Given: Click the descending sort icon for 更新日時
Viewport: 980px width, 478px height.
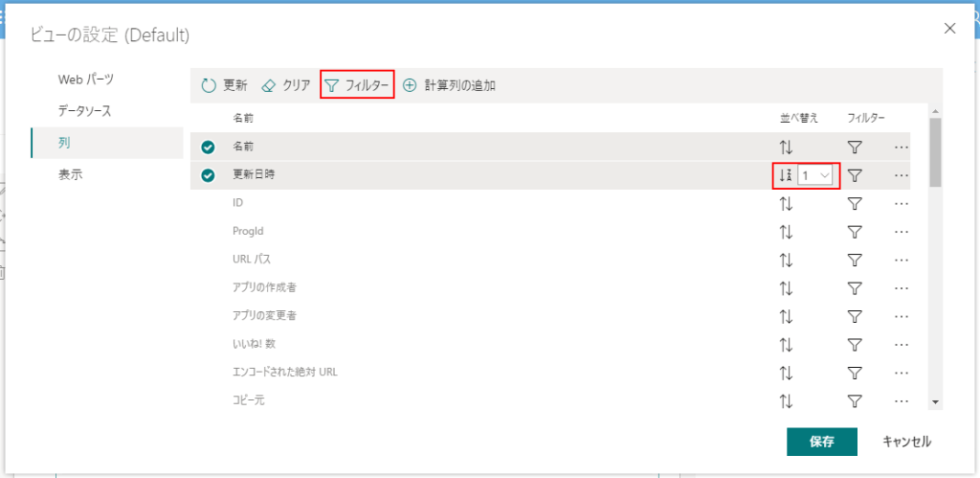Looking at the screenshot, I should (x=785, y=175).
